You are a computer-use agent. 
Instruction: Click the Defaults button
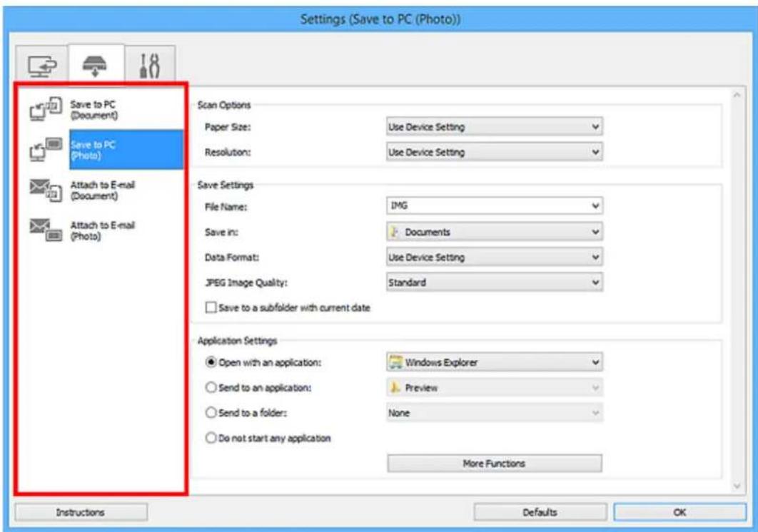pyautogui.click(x=540, y=512)
